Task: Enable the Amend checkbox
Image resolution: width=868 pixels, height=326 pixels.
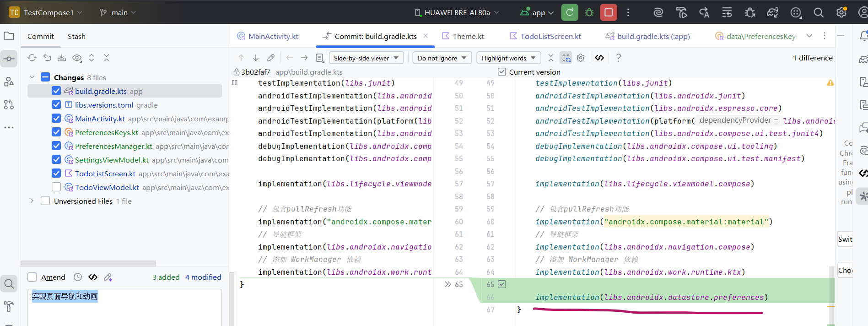Action: (x=32, y=277)
